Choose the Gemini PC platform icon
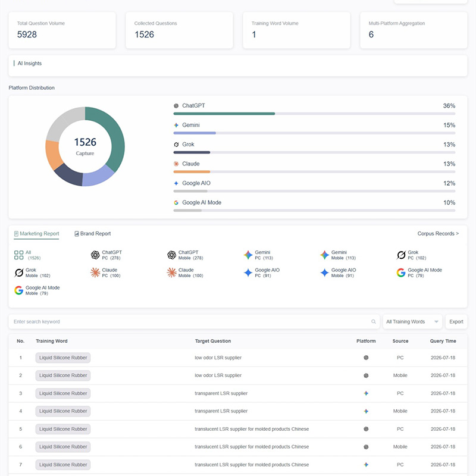Image resolution: width=476 pixels, height=476 pixels. click(248, 255)
